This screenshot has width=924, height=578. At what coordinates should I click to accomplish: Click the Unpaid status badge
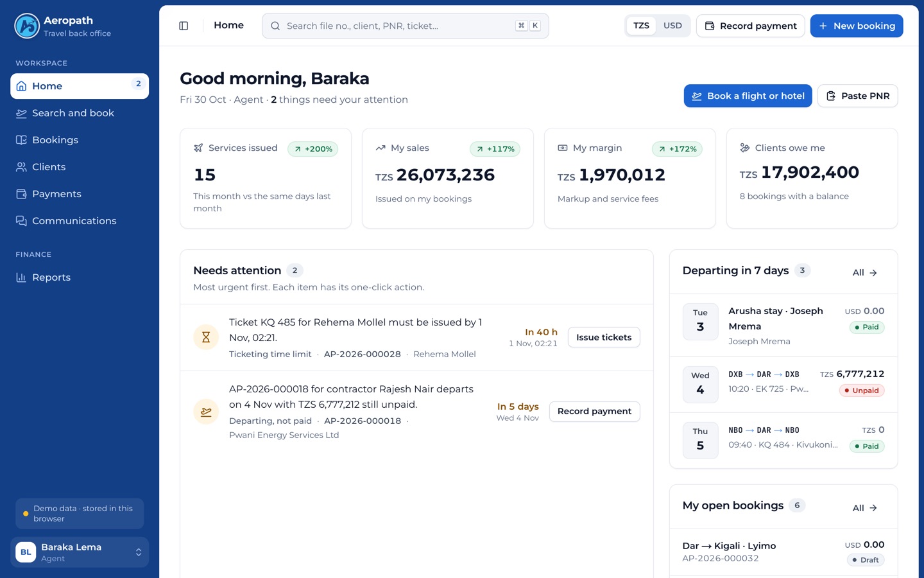[x=862, y=390]
